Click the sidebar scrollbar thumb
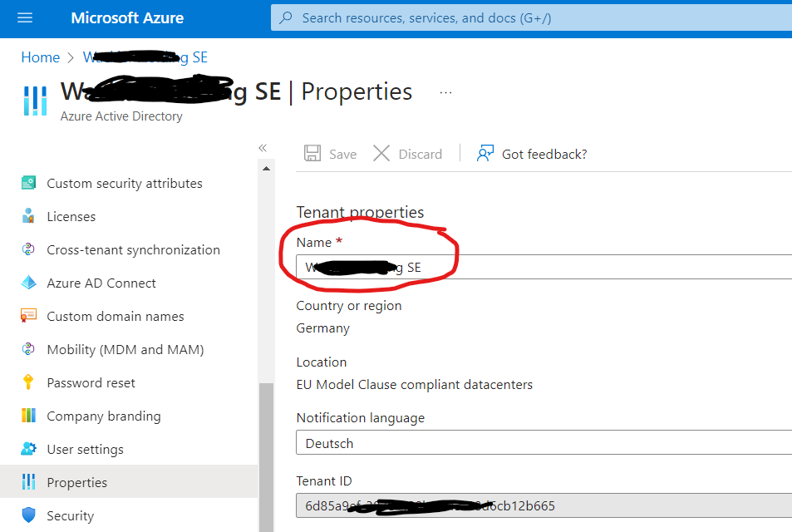The image size is (792, 532). [x=266, y=457]
